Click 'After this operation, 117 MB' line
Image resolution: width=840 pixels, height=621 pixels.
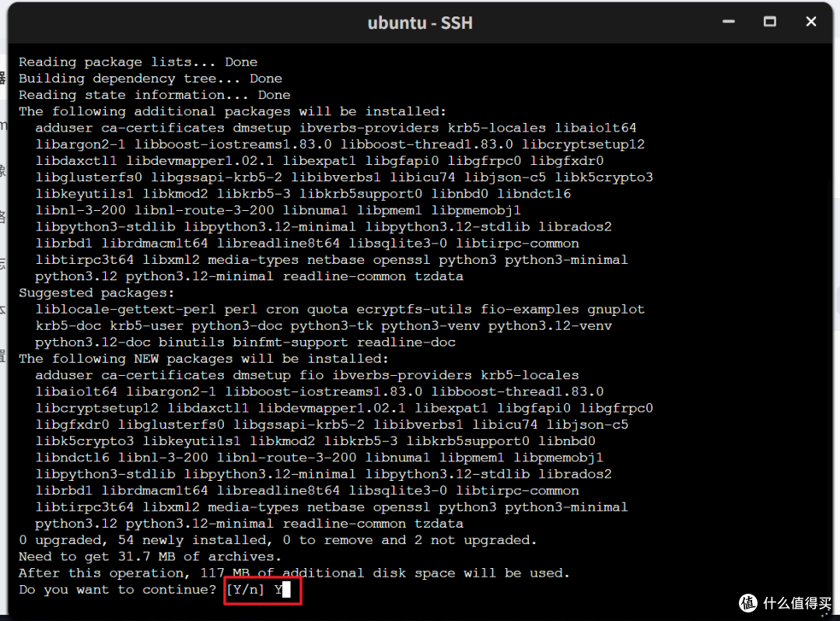coord(294,574)
